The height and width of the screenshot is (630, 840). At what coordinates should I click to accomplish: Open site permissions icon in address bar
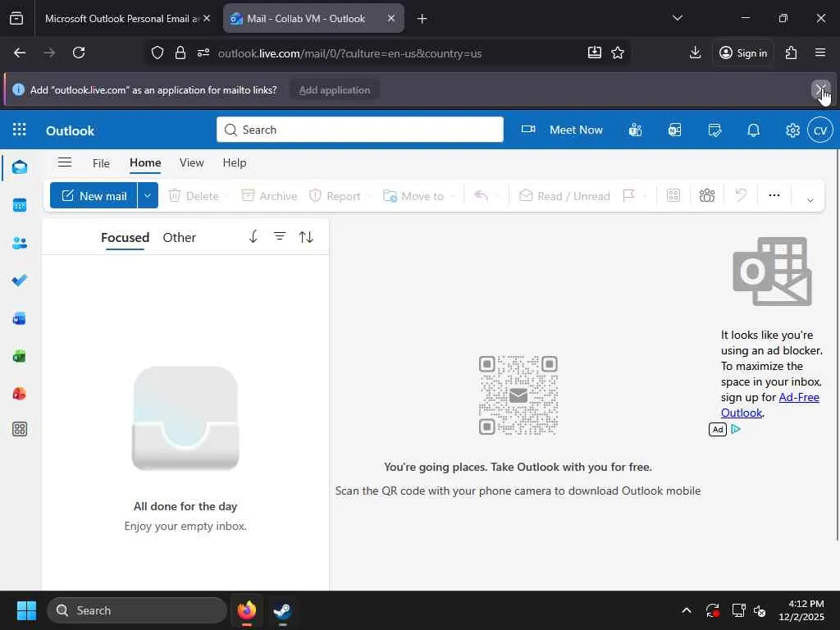coord(203,52)
